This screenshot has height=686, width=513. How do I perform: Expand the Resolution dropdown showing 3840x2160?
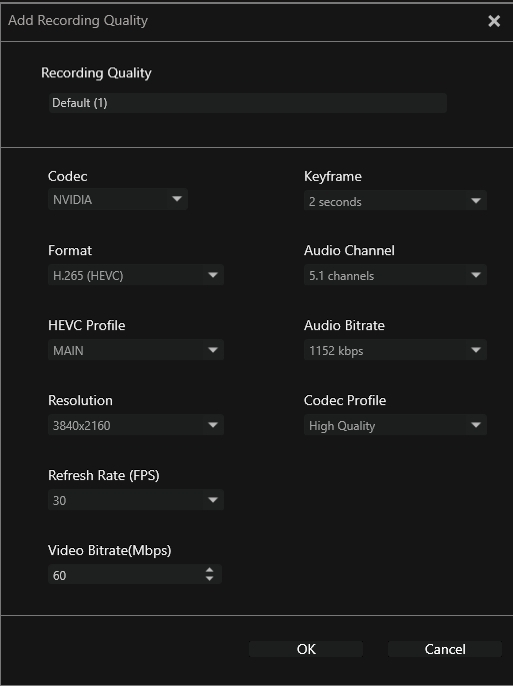[136, 425]
